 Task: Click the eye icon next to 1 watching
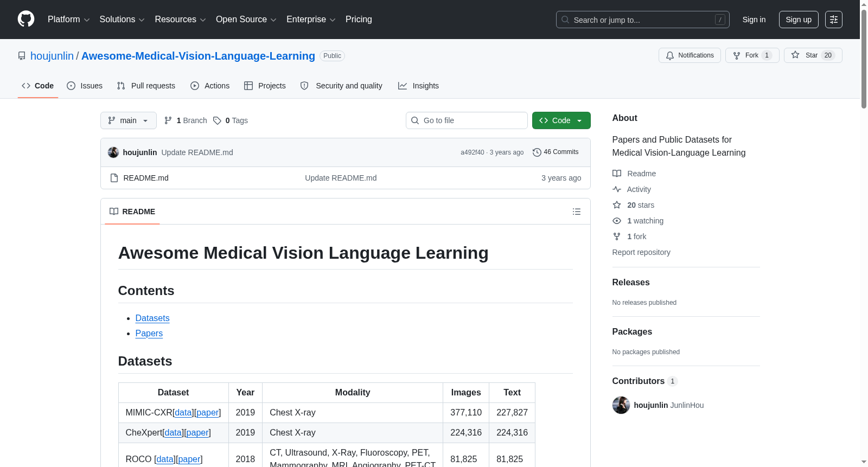click(617, 221)
